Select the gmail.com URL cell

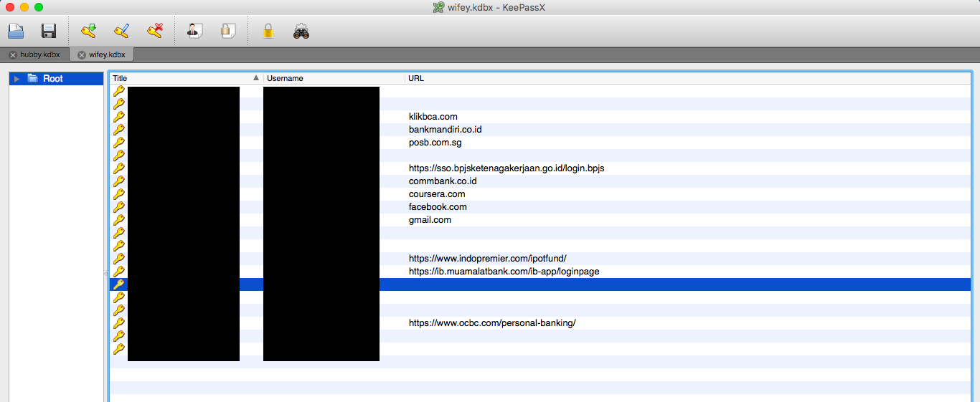[x=430, y=220]
